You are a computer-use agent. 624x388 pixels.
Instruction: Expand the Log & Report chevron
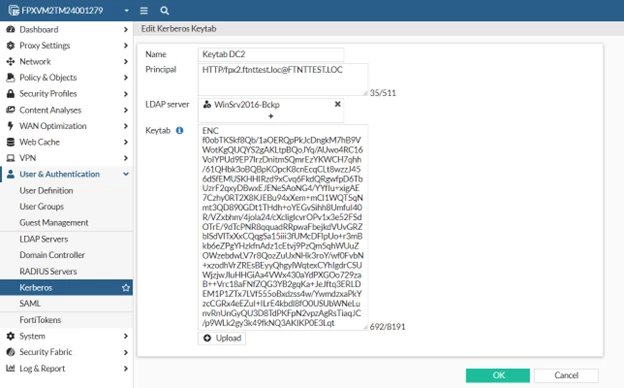(126, 368)
